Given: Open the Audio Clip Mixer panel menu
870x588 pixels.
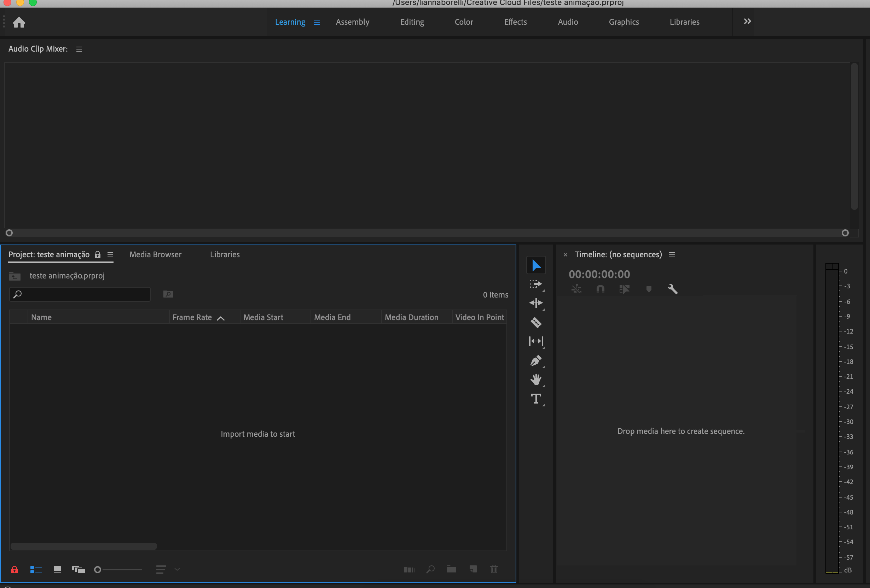Looking at the screenshot, I should click(x=79, y=49).
